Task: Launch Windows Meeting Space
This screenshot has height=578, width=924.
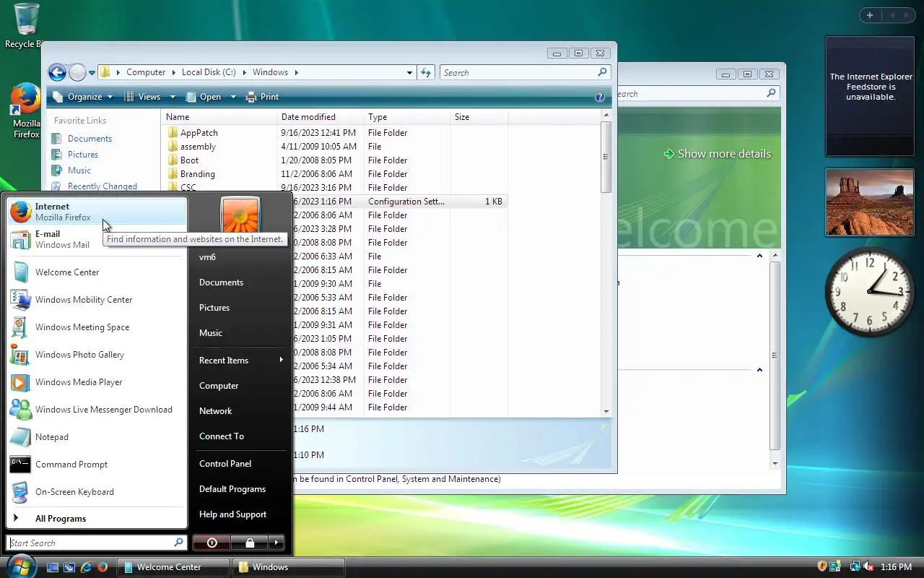Action: 97,327
